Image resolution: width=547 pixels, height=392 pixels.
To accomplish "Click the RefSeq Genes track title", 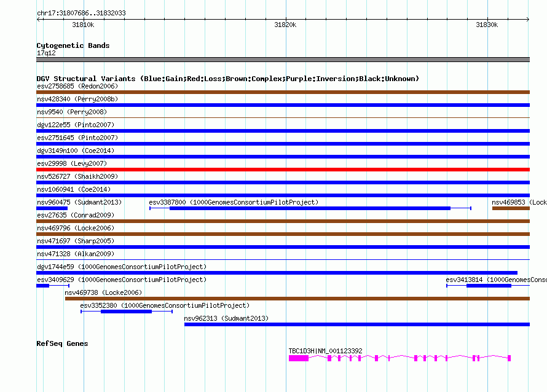I will (62, 343).
